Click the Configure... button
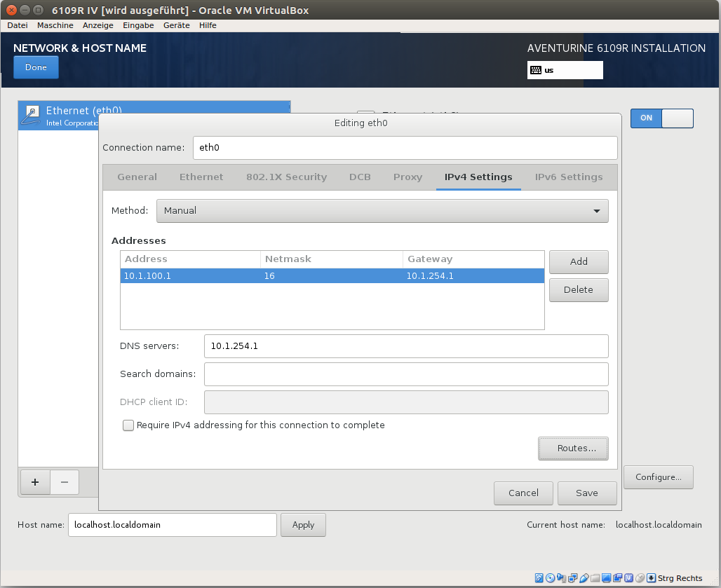Image resolution: width=721 pixels, height=588 pixels. 659,477
